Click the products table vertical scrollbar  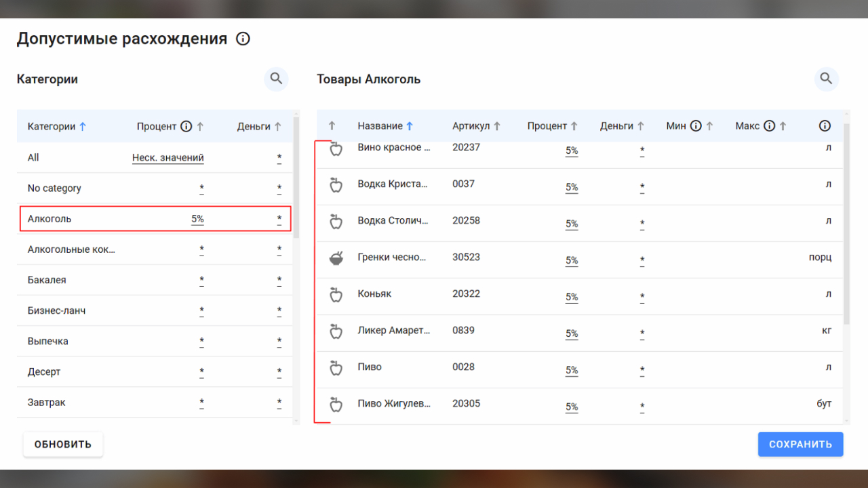coord(847,224)
